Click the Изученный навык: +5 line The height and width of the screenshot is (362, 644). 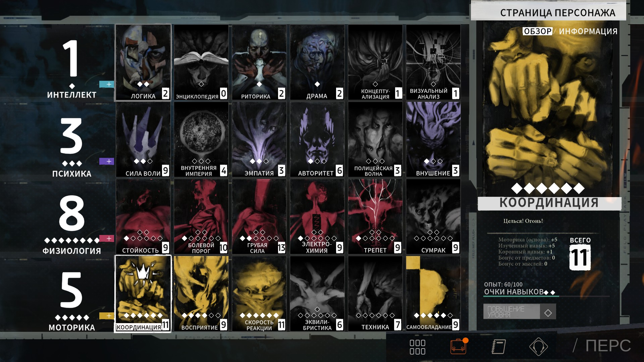pos(526,246)
